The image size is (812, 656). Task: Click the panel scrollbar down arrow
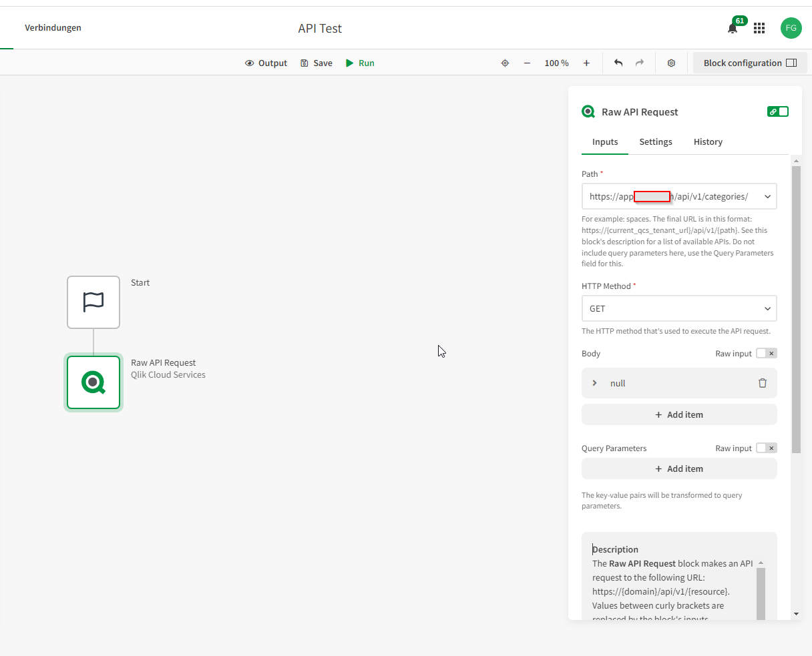point(796,614)
